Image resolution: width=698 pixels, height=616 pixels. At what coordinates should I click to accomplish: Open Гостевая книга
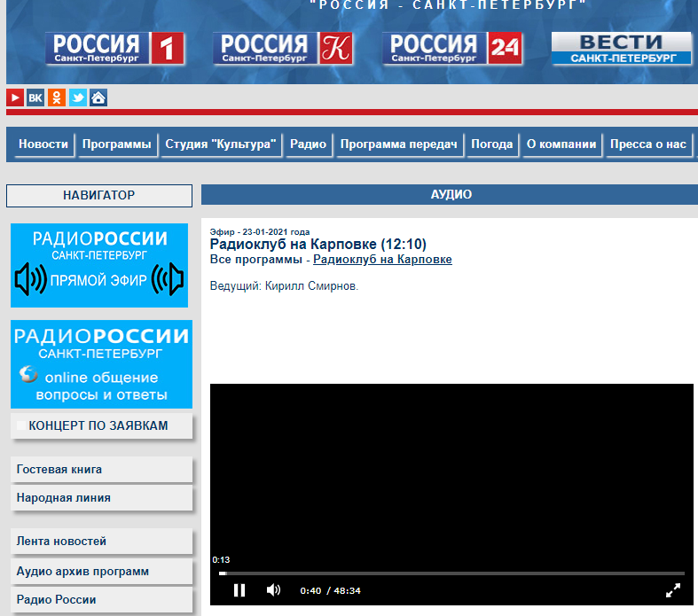(x=101, y=469)
